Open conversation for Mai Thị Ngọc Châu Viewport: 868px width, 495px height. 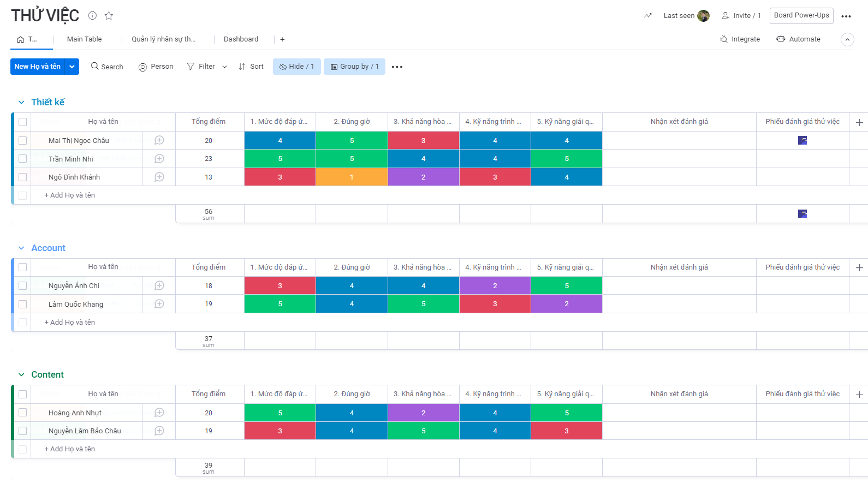pyautogui.click(x=159, y=140)
